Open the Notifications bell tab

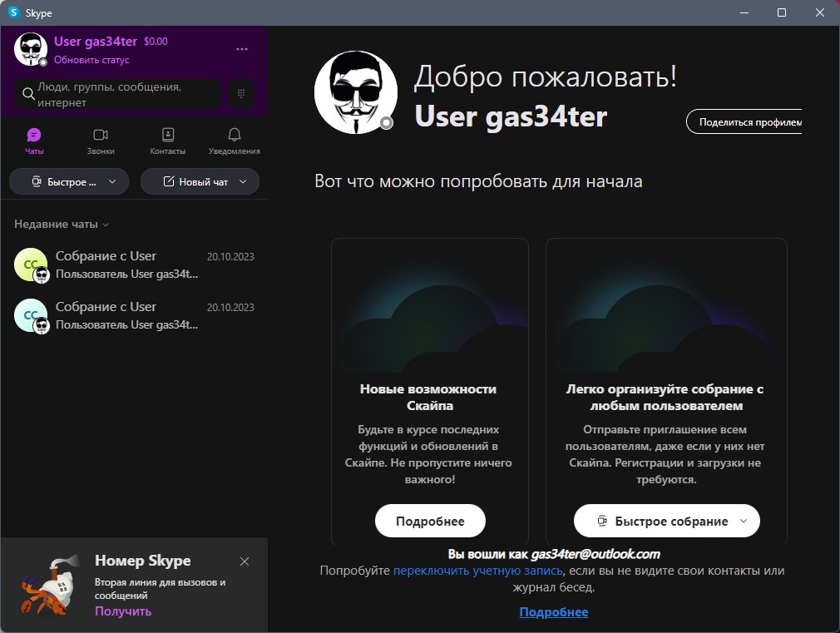click(234, 141)
